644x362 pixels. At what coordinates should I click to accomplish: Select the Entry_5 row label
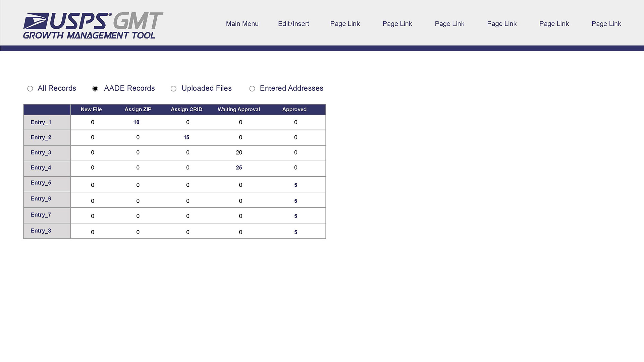41,183
